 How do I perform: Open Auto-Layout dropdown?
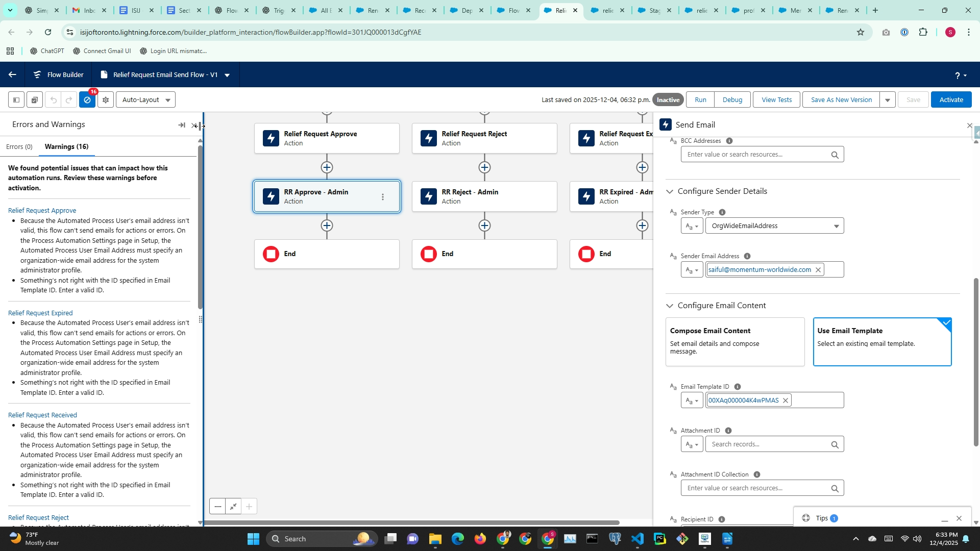(x=146, y=100)
